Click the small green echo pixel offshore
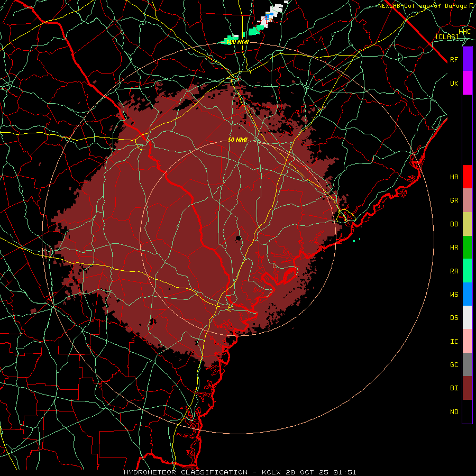Viewport: 476px width, 476px height. pyautogui.click(x=354, y=241)
